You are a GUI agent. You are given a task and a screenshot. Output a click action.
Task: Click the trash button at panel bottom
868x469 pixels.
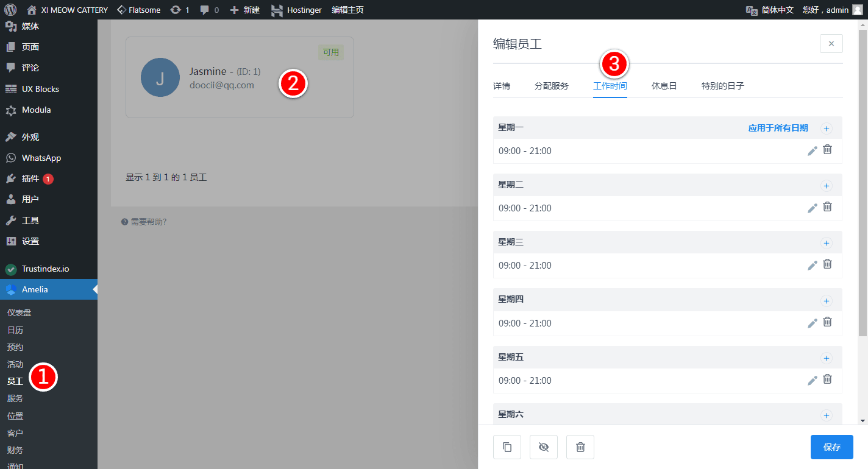tap(580, 447)
